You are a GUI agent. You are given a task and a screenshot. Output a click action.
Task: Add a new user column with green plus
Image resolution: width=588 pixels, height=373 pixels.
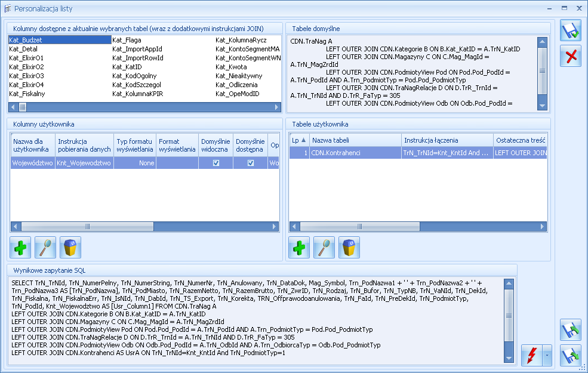tap(20, 248)
